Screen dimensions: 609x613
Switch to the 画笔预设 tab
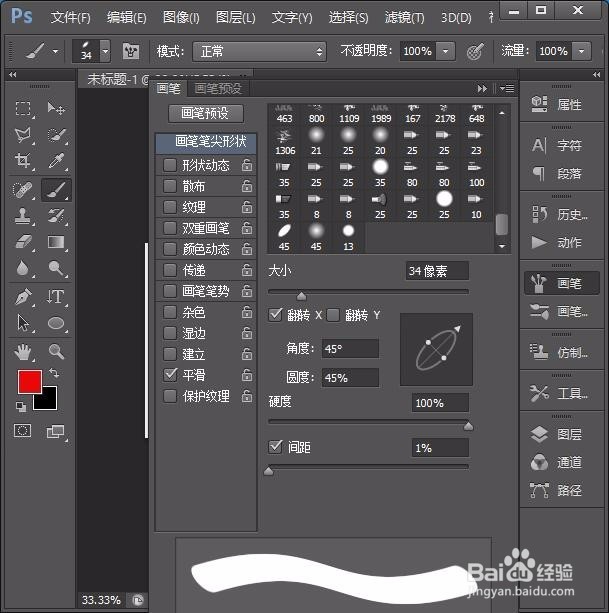tap(218, 89)
